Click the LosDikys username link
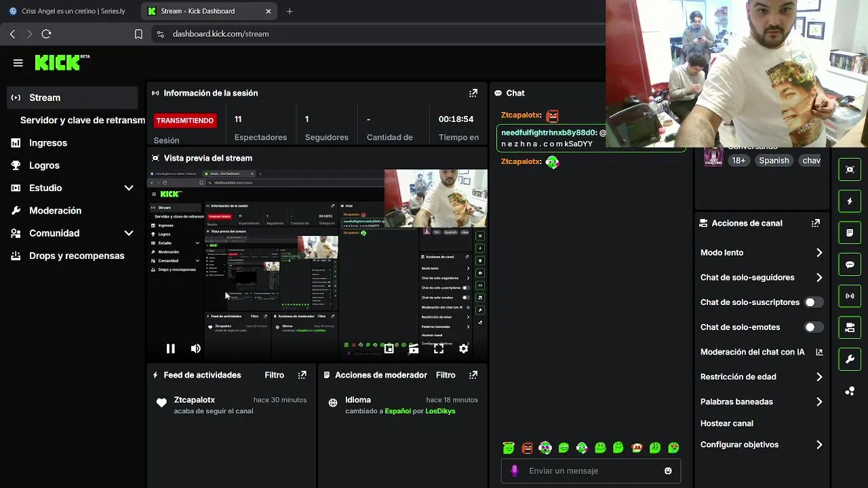868x488 pixels. pos(440,411)
